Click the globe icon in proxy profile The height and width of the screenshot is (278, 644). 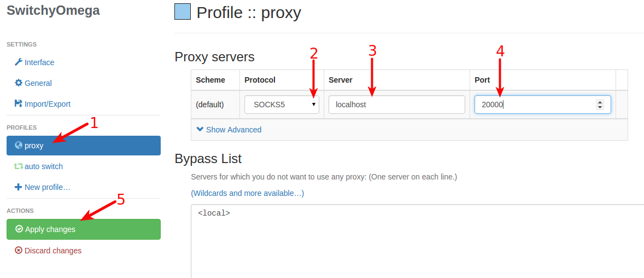(x=19, y=145)
